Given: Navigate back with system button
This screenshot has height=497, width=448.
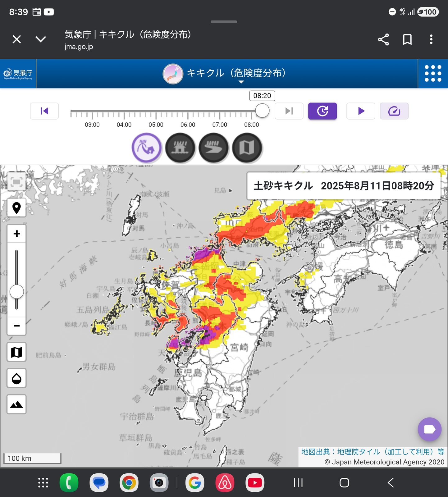Looking at the screenshot, I should 391,483.
